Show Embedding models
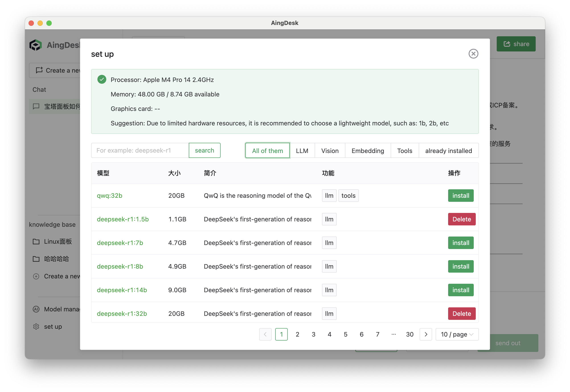The image size is (570, 392). tap(367, 151)
